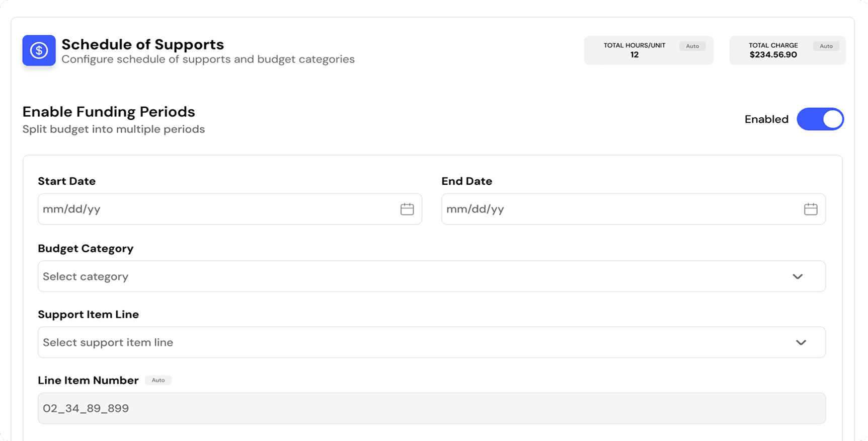Focus the End Date mm/dd/yy field

click(634, 209)
